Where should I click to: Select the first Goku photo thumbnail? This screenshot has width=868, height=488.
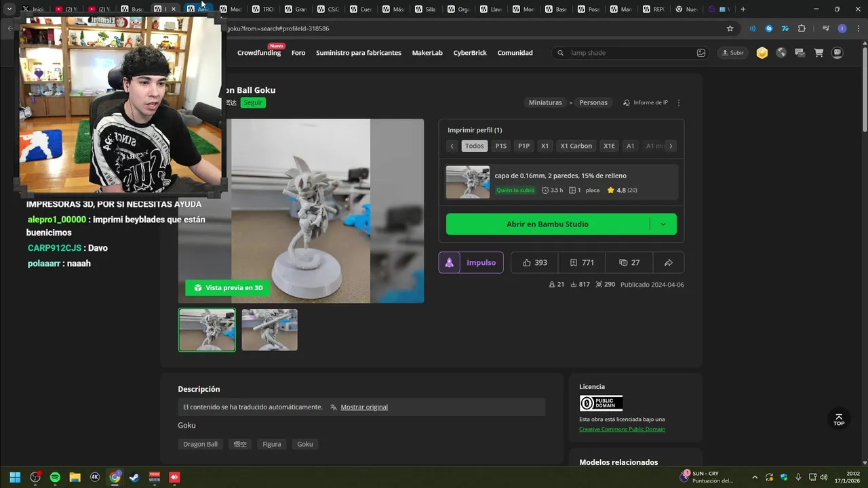[x=207, y=330]
